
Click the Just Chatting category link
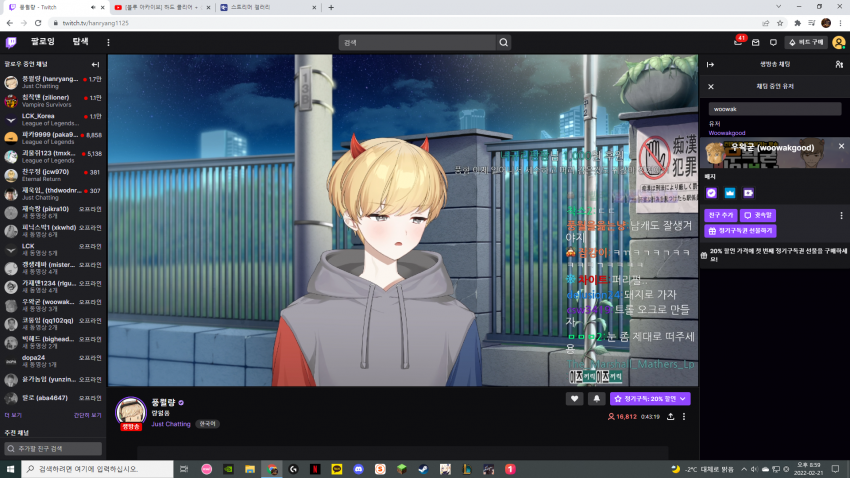[x=171, y=424]
